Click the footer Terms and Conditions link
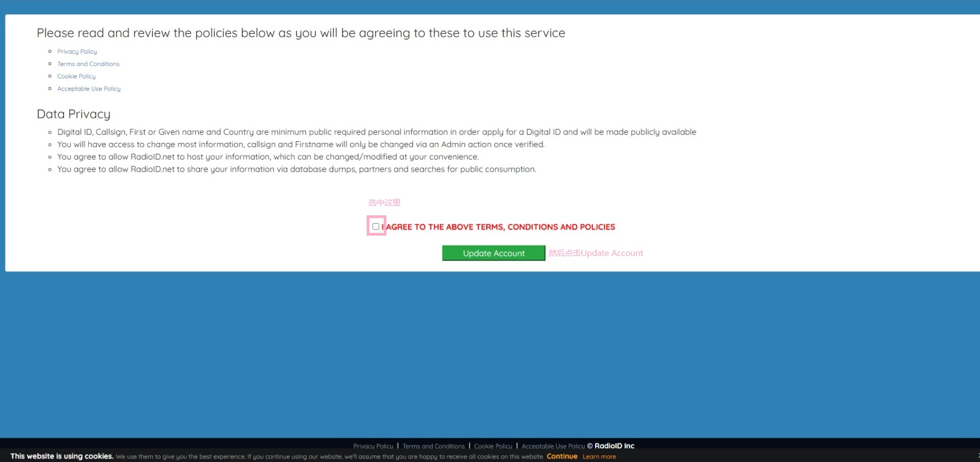Image resolution: width=980 pixels, height=462 pixels. click(434, 446)
